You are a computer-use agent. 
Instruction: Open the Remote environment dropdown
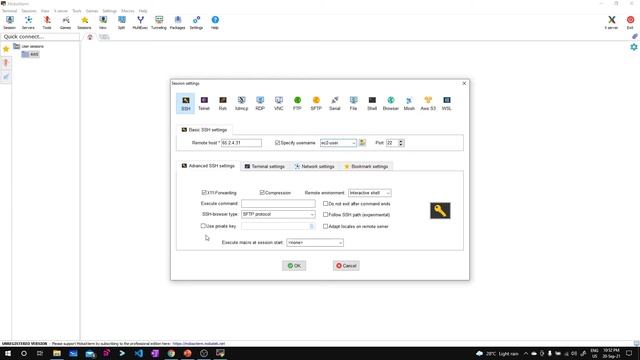click(x=370, y=193)
